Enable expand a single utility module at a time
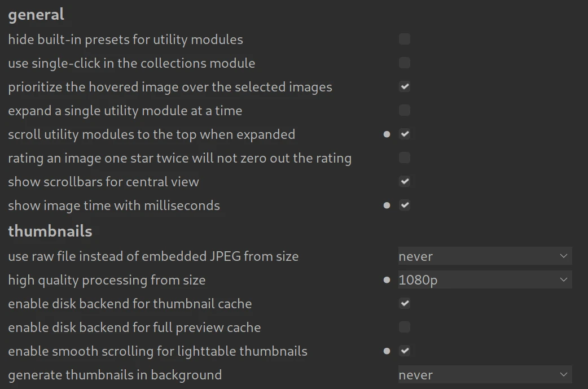 coord(404,111)
